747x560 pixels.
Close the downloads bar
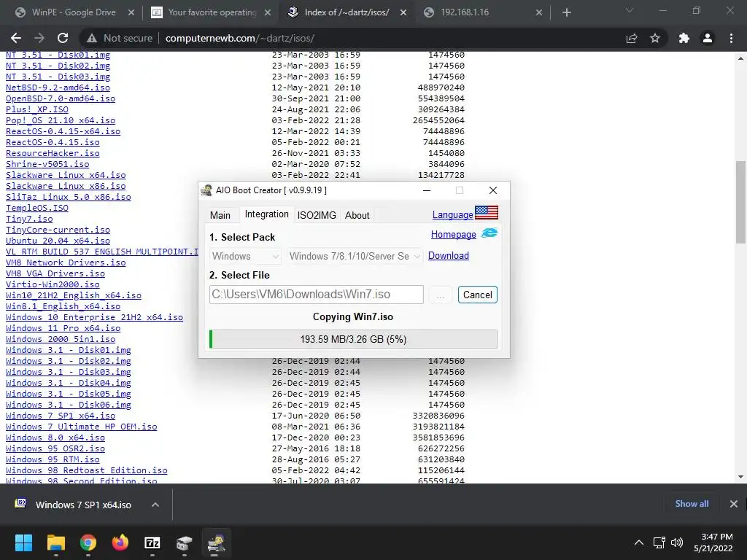(x=734, y=504)
